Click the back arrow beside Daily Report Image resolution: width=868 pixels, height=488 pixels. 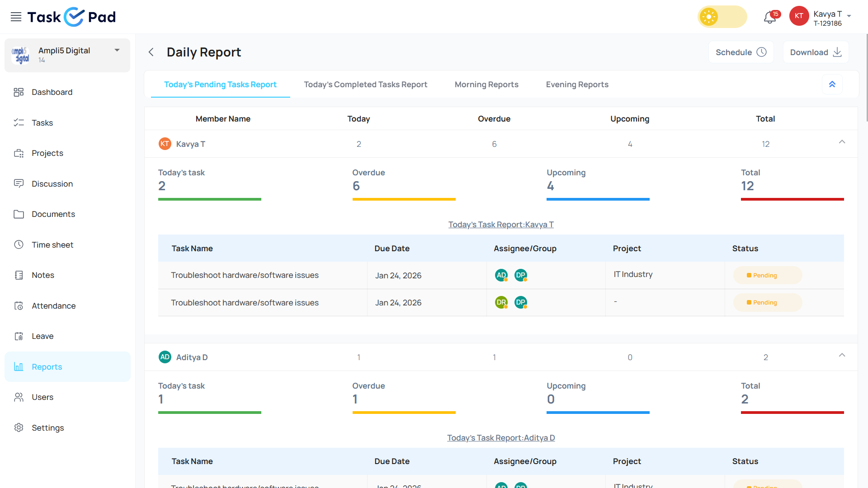151,52
